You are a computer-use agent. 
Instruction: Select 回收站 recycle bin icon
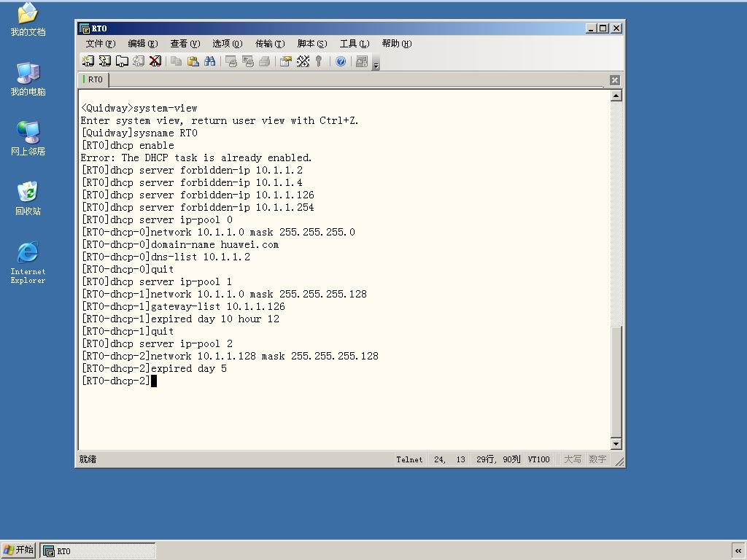[28, 198]
